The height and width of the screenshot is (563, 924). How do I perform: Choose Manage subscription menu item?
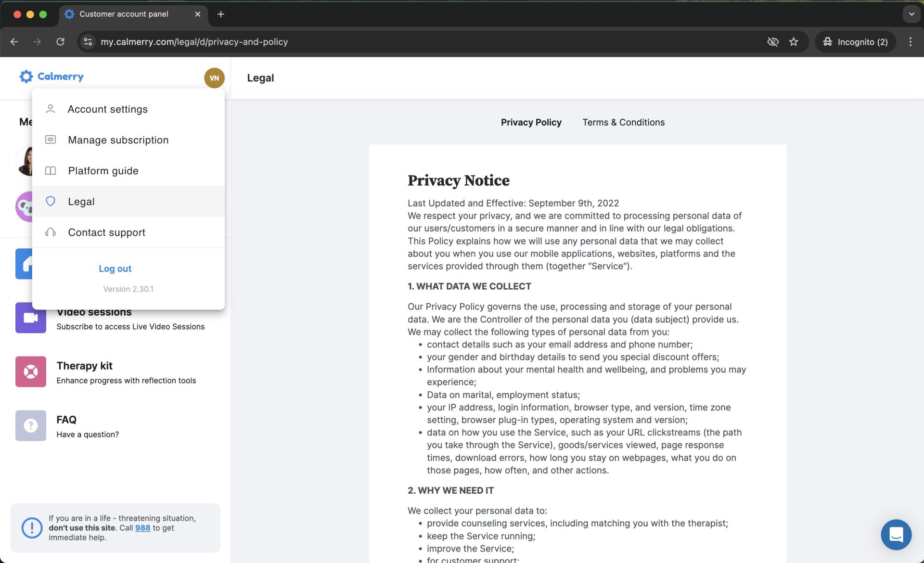(118, 140)
